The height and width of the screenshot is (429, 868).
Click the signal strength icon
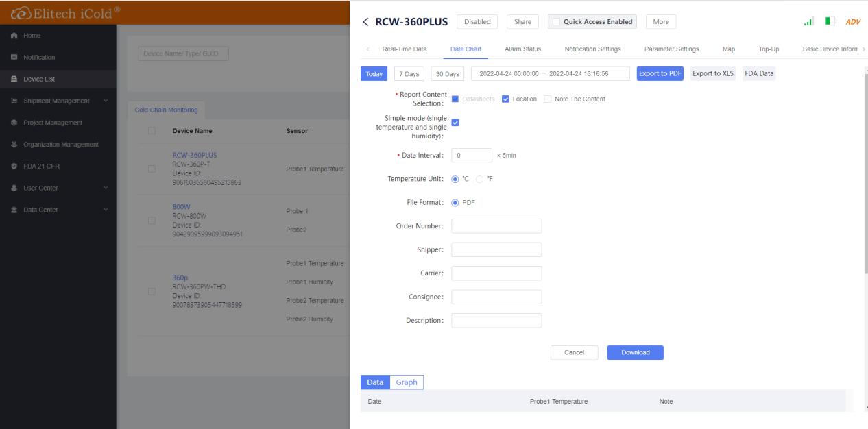810,22
